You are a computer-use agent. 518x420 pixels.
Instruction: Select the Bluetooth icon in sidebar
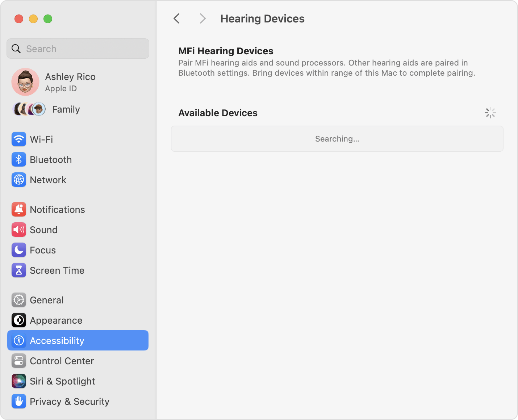[18, 159]
